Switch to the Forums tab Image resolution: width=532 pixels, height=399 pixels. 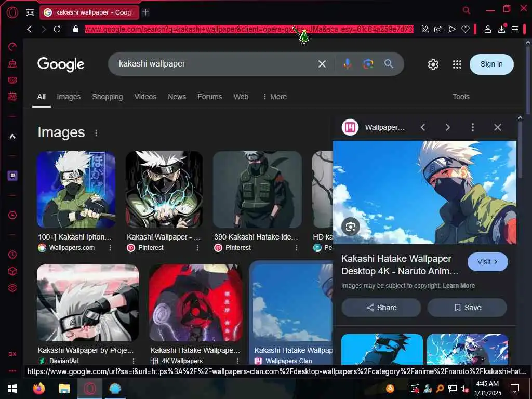210,97
